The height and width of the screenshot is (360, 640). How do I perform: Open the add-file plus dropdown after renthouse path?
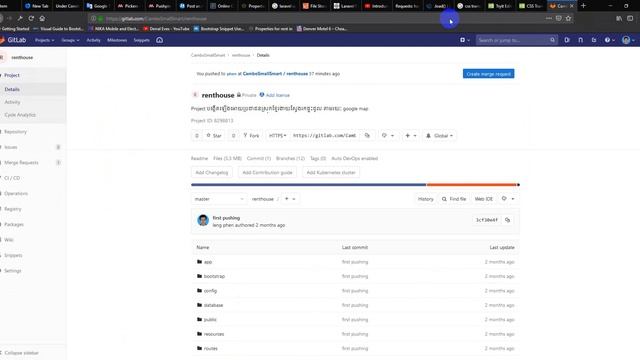[290, 199]
